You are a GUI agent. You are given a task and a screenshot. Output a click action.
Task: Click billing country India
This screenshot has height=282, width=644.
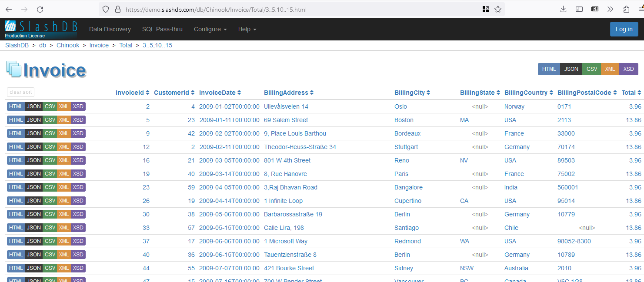point(511,187)
